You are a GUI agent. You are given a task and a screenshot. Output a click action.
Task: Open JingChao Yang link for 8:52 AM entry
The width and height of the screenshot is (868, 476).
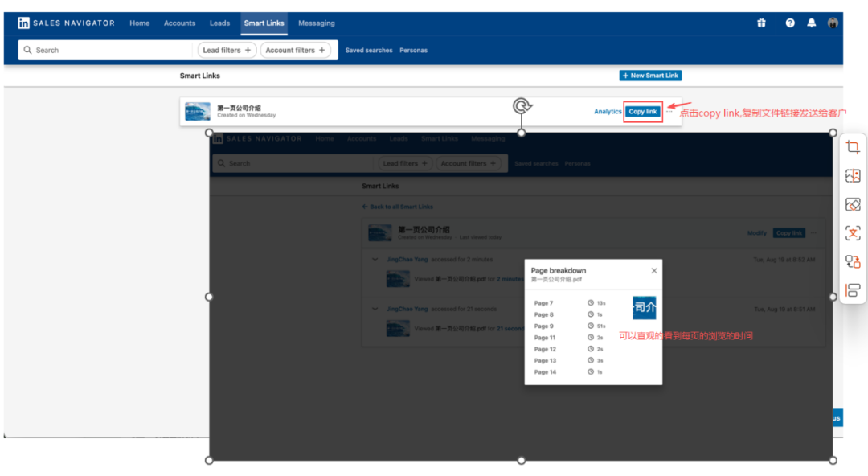407,260
